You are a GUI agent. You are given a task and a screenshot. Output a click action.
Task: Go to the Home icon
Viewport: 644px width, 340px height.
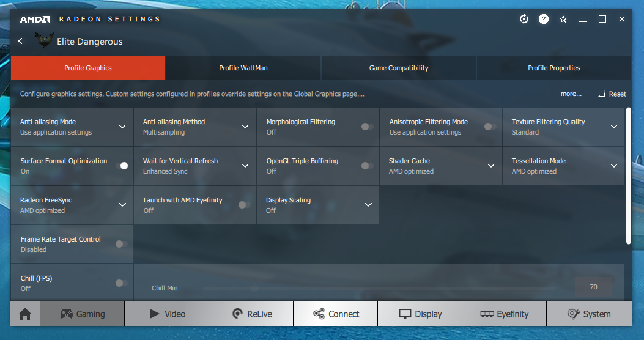pyautogui.click(x=25, y=314)
